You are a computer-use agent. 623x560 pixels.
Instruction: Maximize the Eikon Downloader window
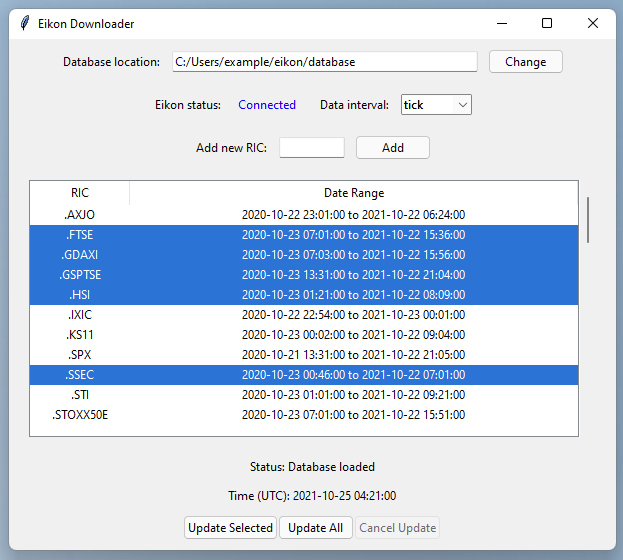coord(547,23)
